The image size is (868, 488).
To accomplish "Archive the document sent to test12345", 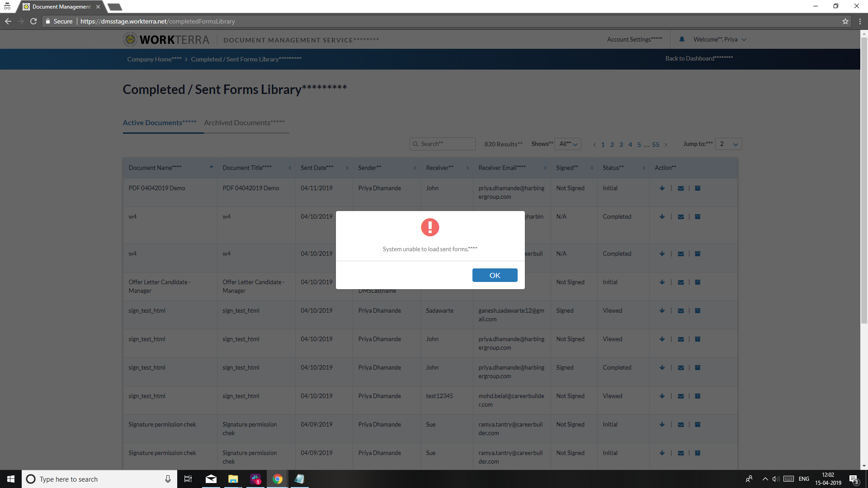I will pos(698,396).
